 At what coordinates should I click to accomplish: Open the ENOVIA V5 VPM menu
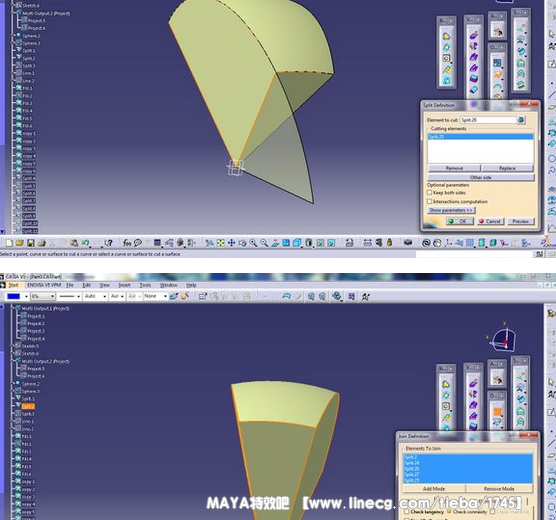pos(44,285)
